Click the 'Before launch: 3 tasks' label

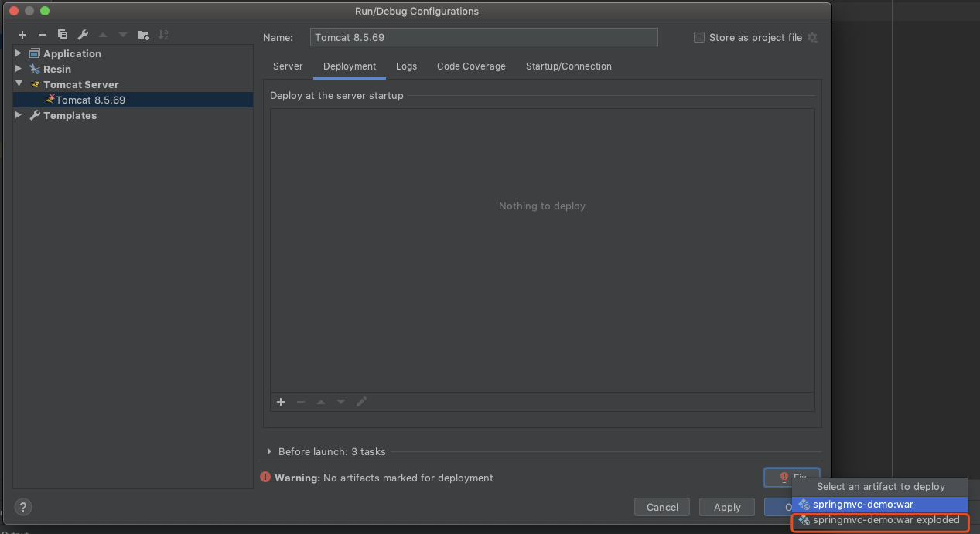[332, 451]
